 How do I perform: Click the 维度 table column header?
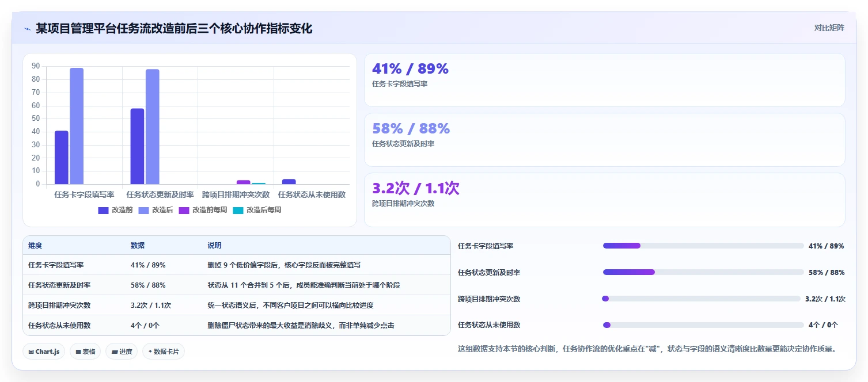35,246
